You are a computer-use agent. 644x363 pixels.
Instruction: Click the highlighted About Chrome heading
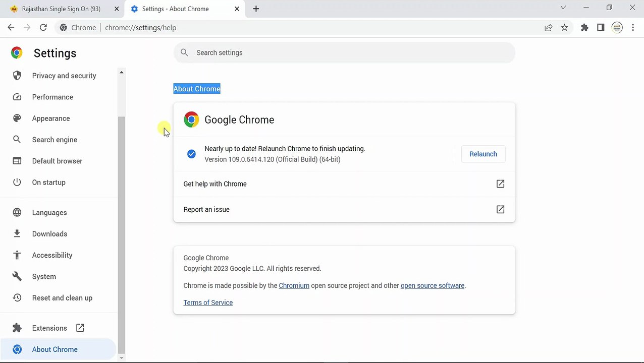[197, 89]
